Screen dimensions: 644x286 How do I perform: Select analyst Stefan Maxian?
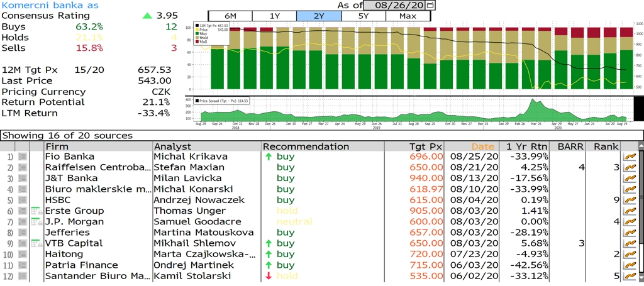[x=189, y=167]
